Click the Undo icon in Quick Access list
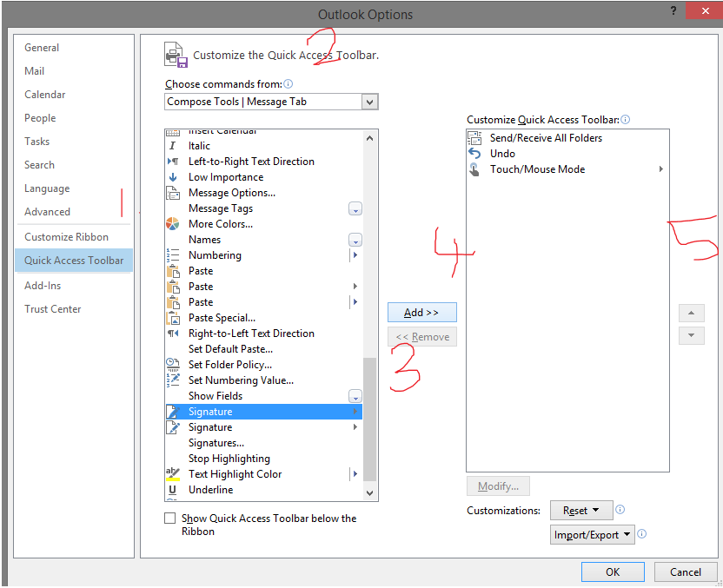723x588 pixels. (x=474, y=153)
